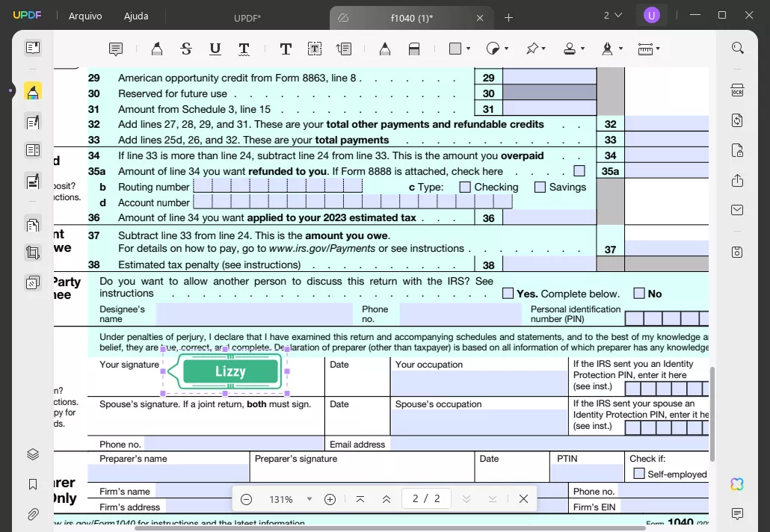Select the Squiggly underline tool
Viewport: 770px width, 532px height.
click(x=244, y=49)
